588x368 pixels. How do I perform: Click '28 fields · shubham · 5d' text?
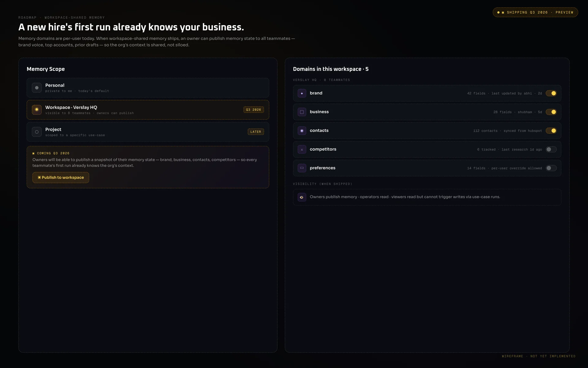tap(518, 112)
